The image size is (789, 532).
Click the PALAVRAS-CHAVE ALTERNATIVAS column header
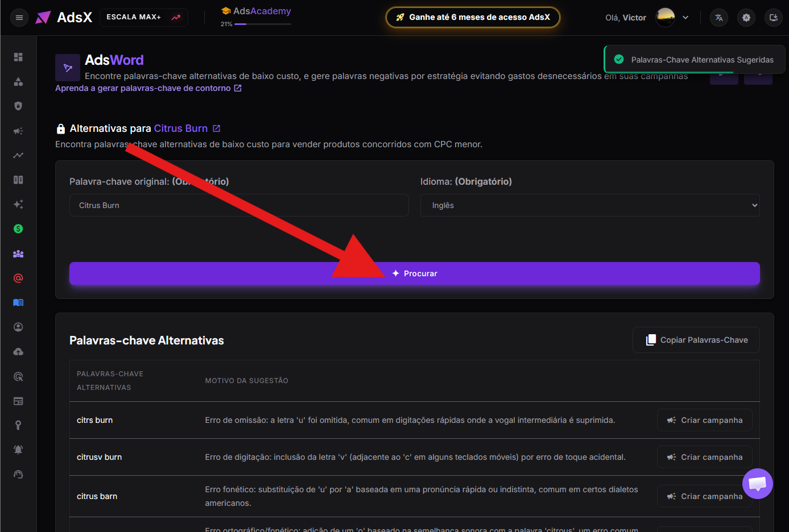pyautogui.click(x=110, y=381)
